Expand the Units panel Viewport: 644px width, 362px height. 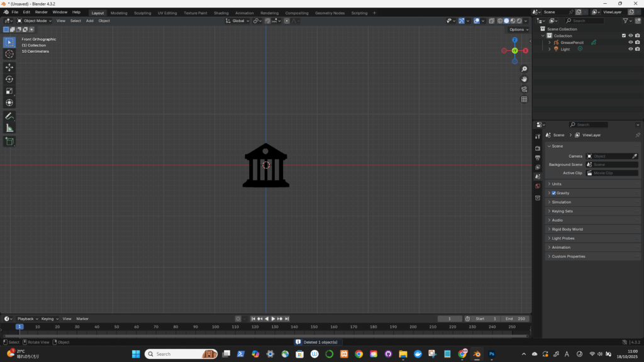click(x=557, y=184)
